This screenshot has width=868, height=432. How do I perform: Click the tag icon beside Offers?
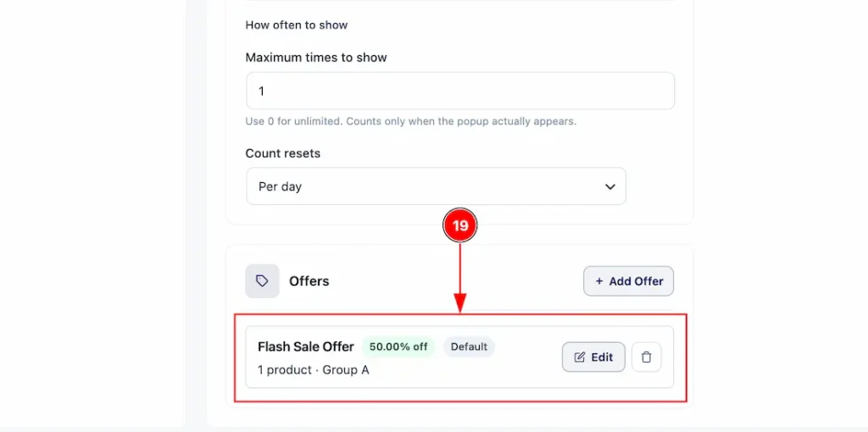click(262, 281)
